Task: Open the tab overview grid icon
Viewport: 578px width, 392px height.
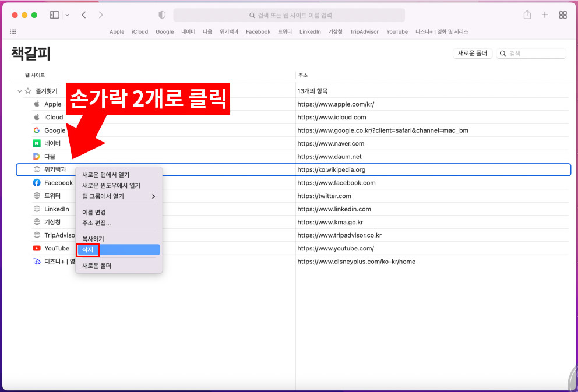Action: [563, 15]
